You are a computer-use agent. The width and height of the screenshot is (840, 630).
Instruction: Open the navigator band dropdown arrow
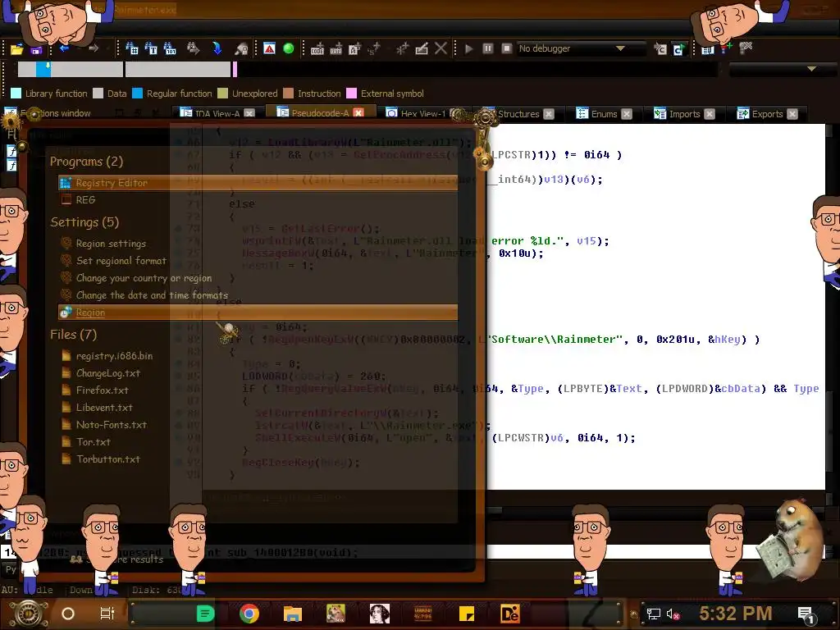(x=811, y=69)
